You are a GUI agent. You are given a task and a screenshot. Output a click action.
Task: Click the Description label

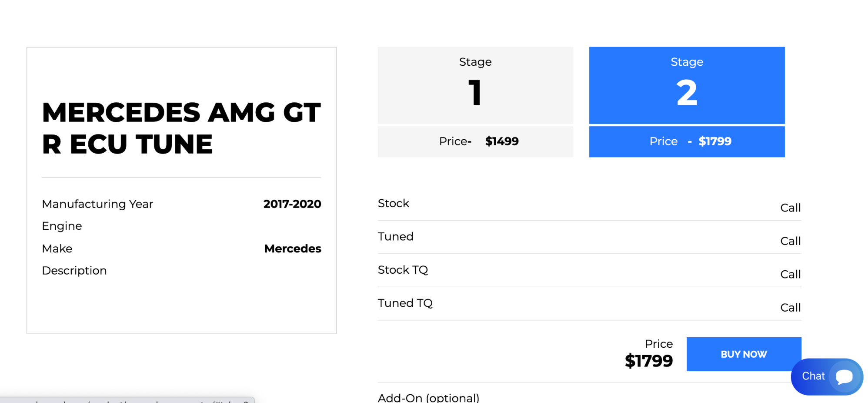pos(74,271)
